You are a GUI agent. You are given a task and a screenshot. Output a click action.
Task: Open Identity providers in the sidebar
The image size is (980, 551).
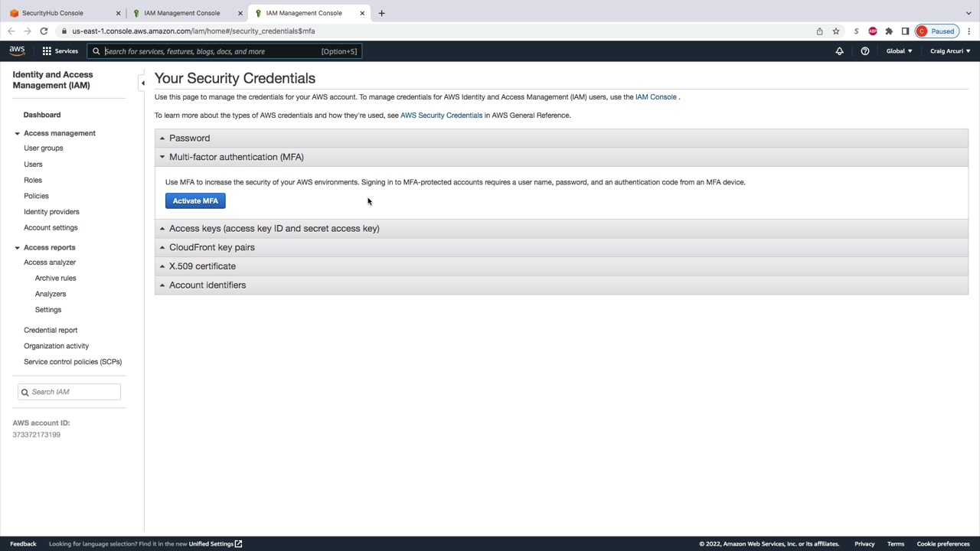tap(51, 212)
